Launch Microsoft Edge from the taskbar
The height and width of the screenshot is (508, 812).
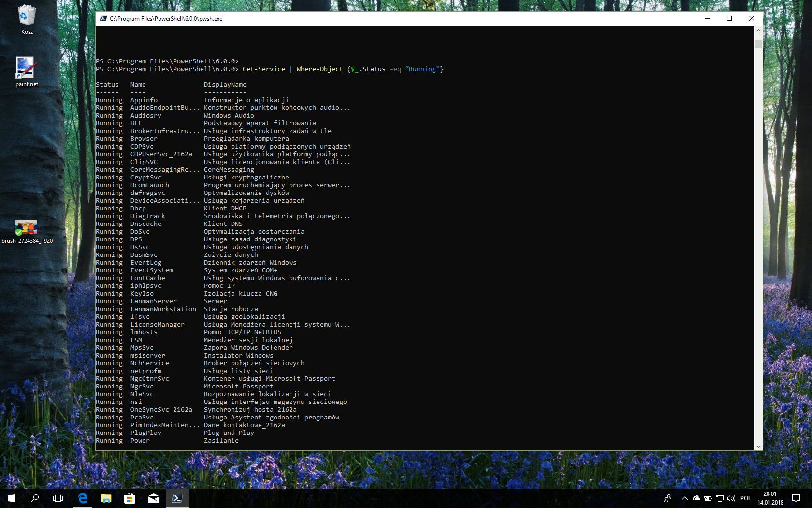tap(83, 498)
